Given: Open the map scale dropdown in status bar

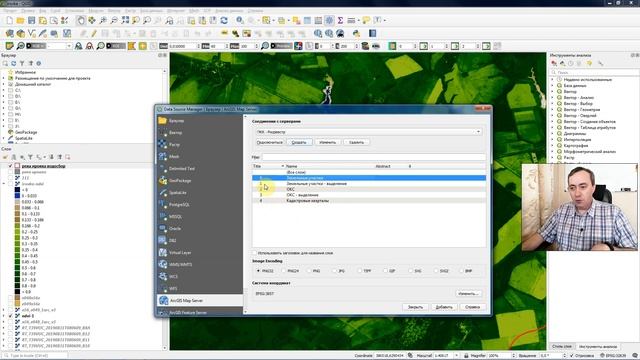Looking at the screenshot, I should 456,356.
